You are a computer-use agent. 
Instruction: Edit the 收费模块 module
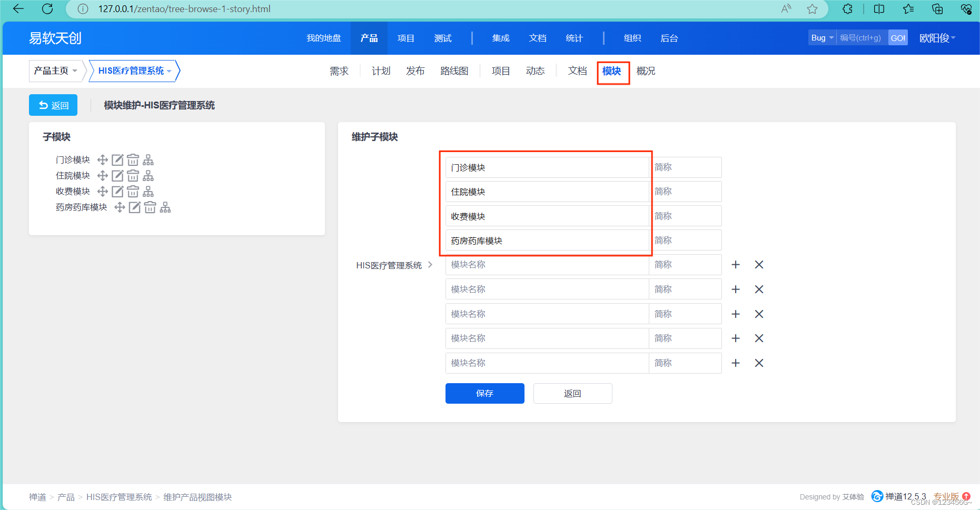117,192
